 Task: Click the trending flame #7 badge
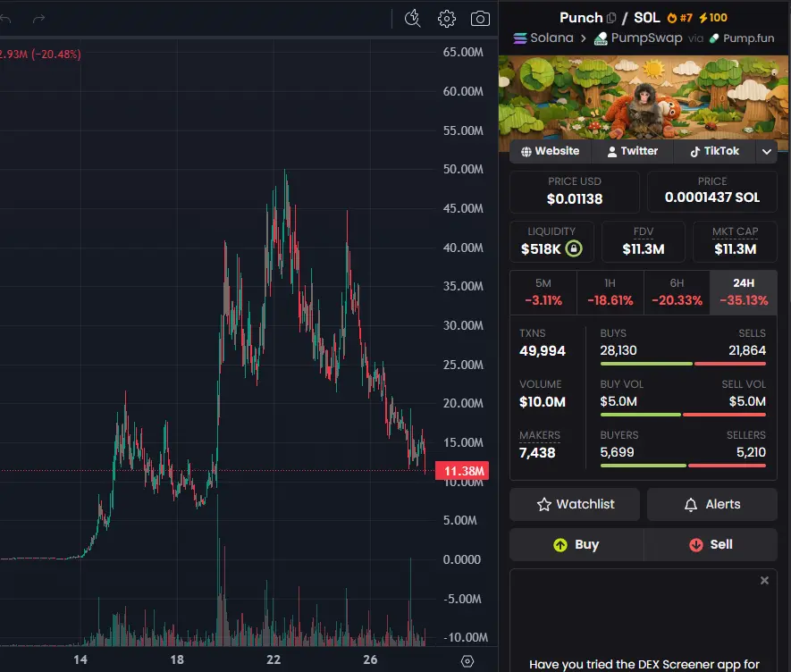(679, 18)
